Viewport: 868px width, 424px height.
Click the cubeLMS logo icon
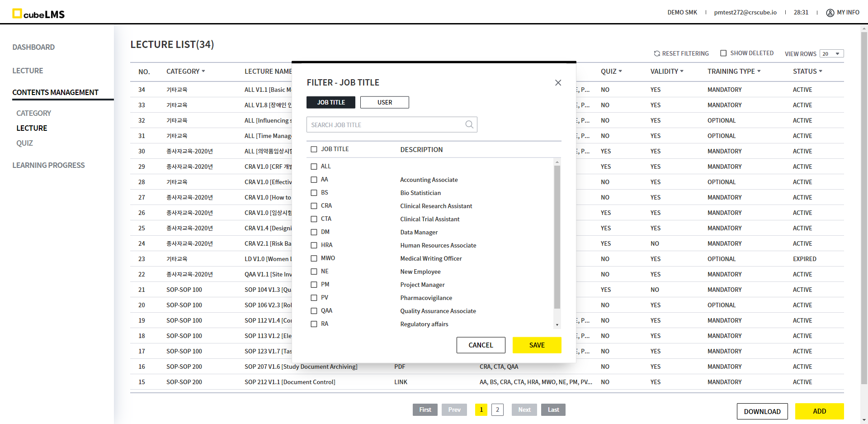[x=17, y=14]
